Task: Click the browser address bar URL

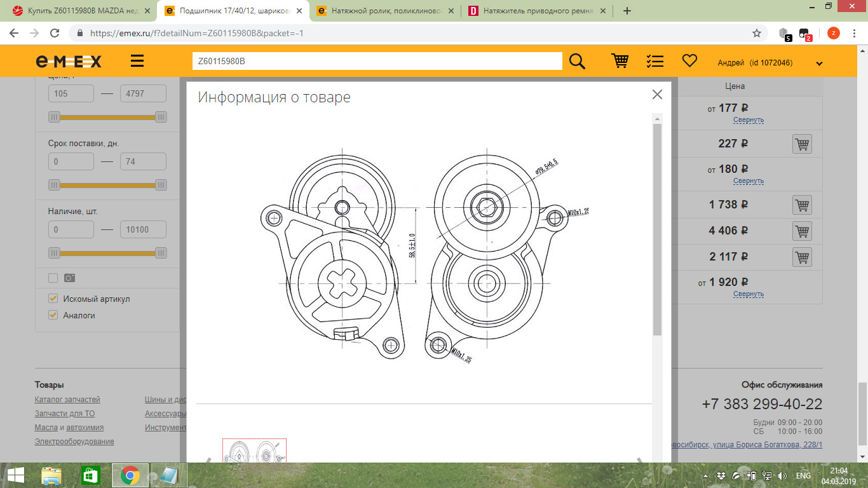Action: pyautogui.click(x=197, y=33)
